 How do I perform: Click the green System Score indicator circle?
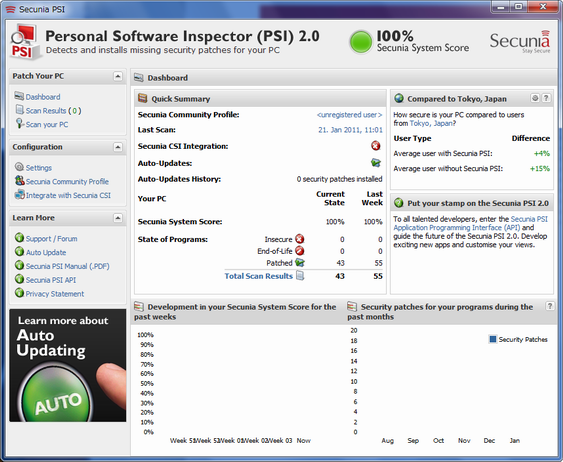point(360,42)
